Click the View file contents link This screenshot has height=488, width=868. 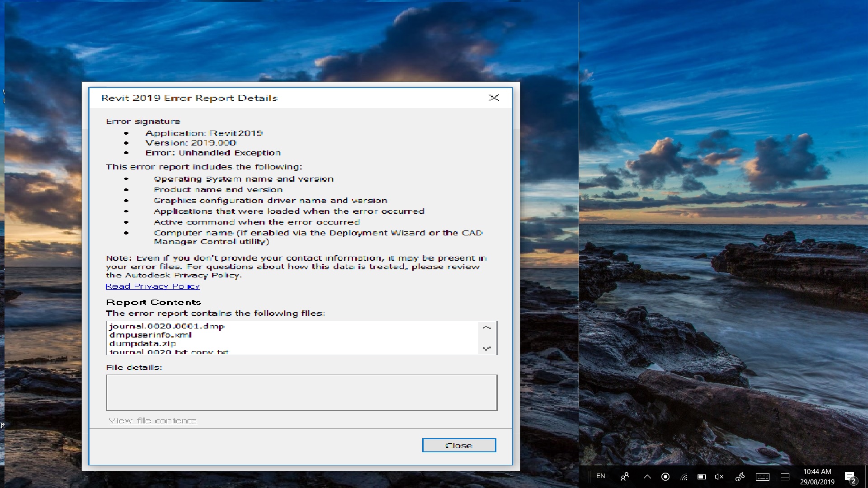(152, 421)
